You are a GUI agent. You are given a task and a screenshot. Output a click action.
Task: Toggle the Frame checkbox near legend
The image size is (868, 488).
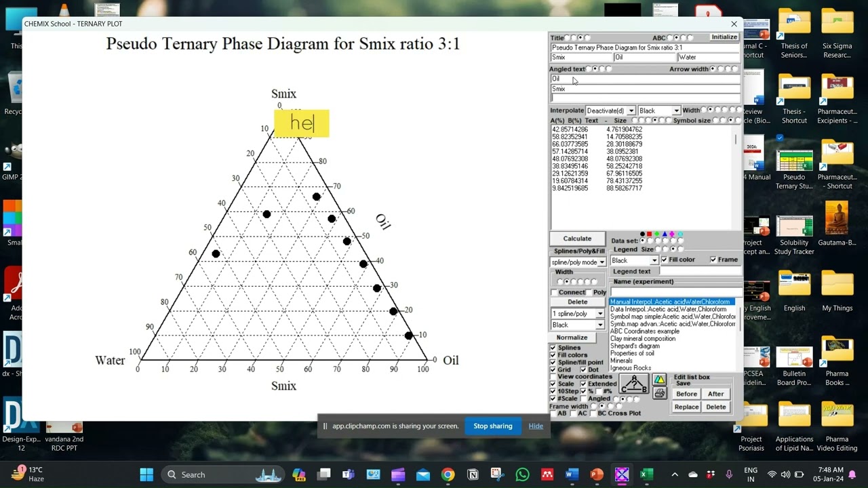[x=713, y=260]
